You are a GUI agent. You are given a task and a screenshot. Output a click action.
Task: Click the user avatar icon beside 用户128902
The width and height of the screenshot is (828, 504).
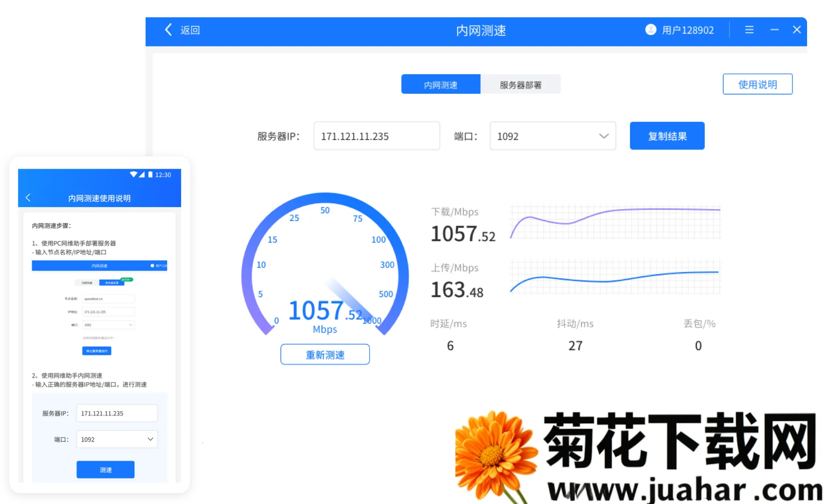click(651, 30)
